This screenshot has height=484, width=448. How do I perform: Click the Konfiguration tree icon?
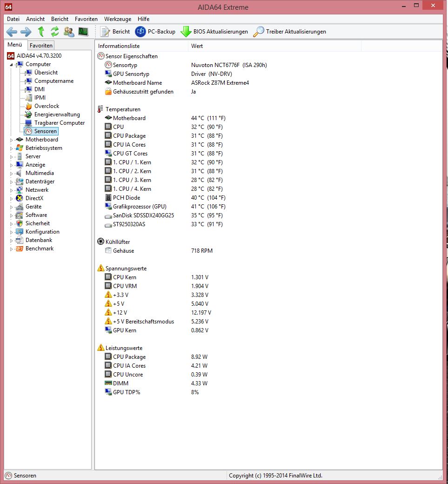point(20,231)
